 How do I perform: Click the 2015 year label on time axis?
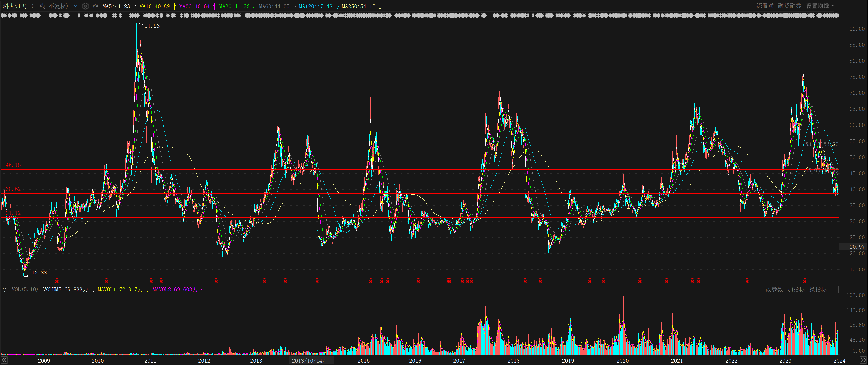363,361
